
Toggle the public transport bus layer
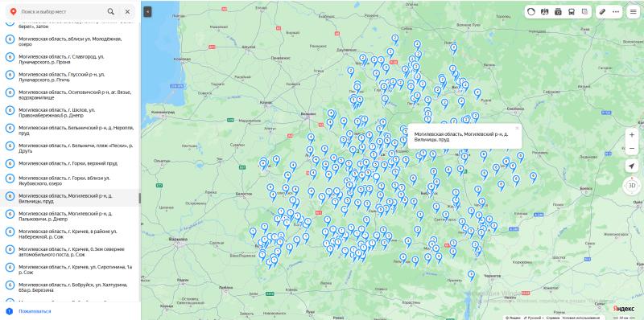click(x=572, y=11)
